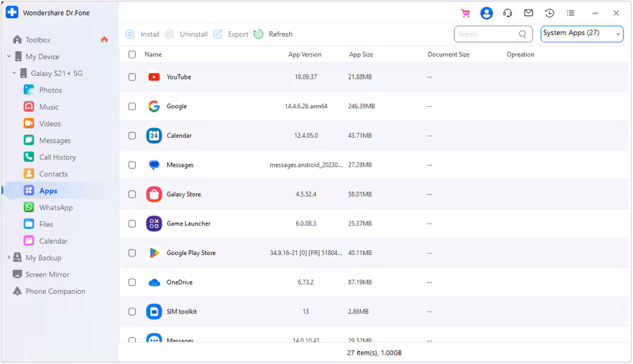
Task: Click the shopping cart icon
Action: click(x=466, y=13)
